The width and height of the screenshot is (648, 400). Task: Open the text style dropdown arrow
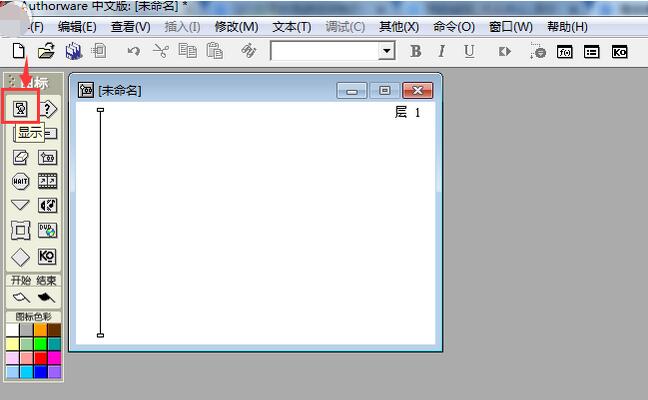(386, 51)
